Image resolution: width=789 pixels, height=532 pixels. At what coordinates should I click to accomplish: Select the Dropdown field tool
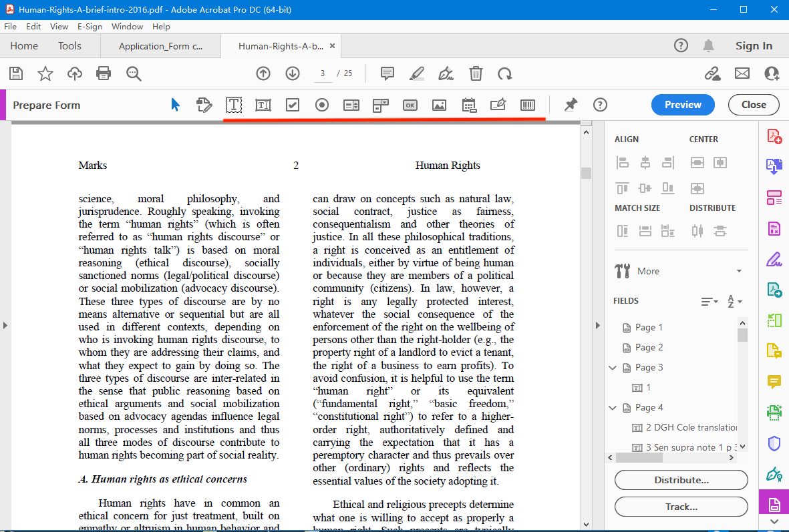pyautogui.click(x=380, y=105)
